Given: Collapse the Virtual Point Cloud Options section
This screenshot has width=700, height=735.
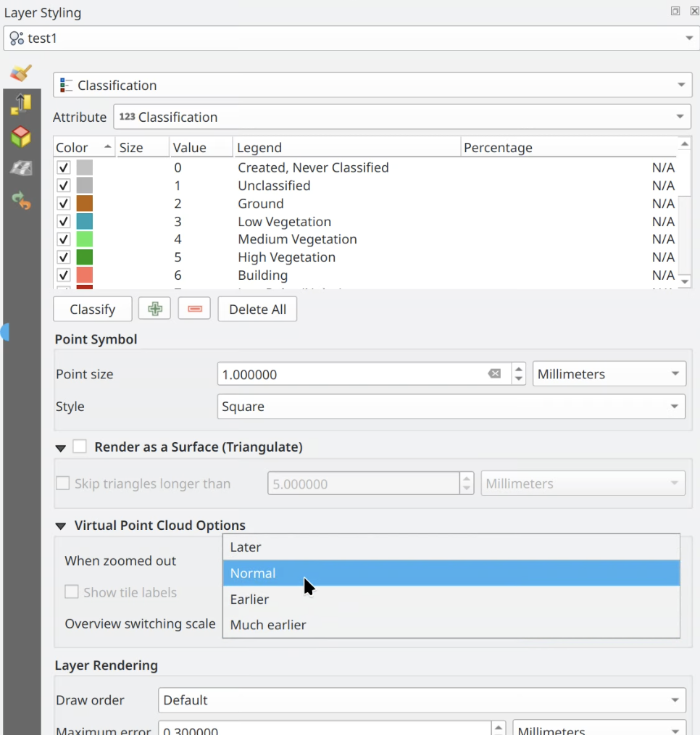Looking at the screenshot, I should (x=61, y=526).
